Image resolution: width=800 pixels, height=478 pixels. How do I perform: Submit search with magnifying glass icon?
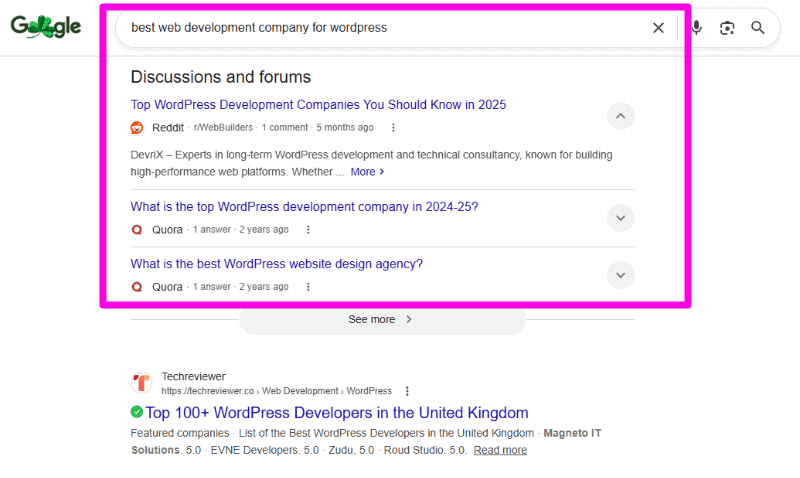(x=758, y=28)
